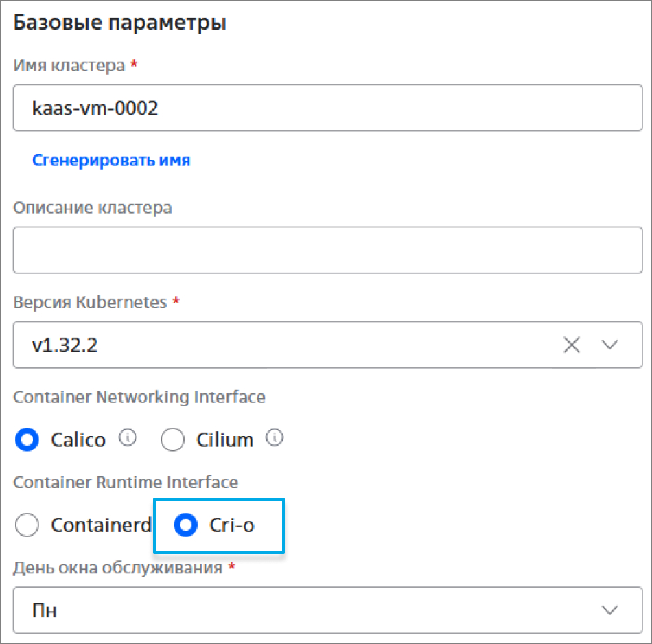Click the info icon beside Calico

click(128, 437)
